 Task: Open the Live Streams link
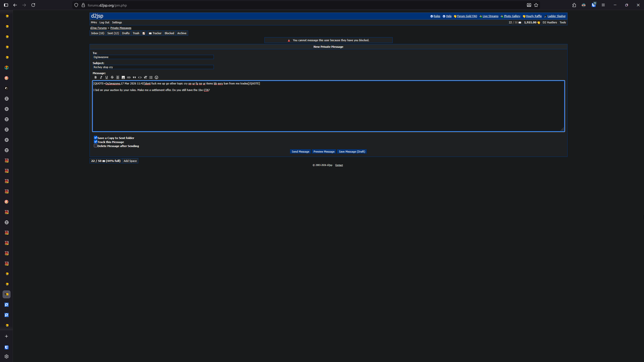click(x=491, y=16)
